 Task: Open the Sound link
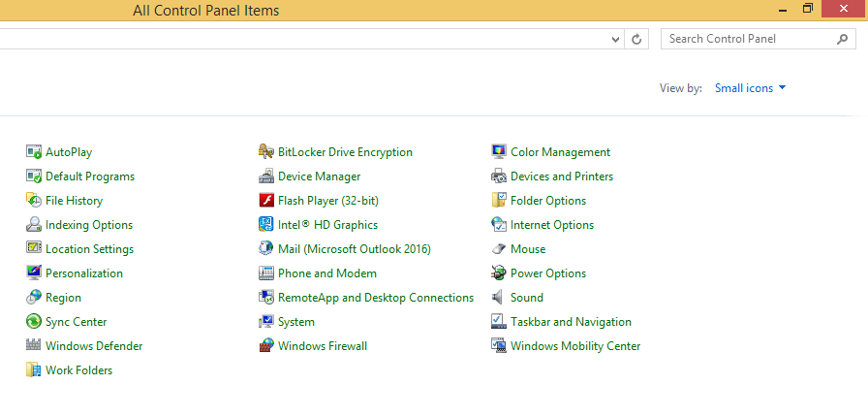click(526, 297)
